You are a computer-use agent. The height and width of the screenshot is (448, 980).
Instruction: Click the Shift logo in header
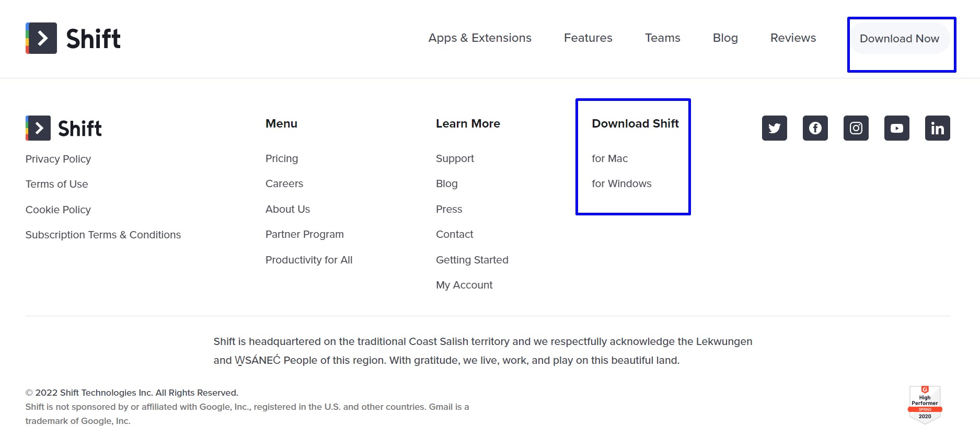pos(73,38)
